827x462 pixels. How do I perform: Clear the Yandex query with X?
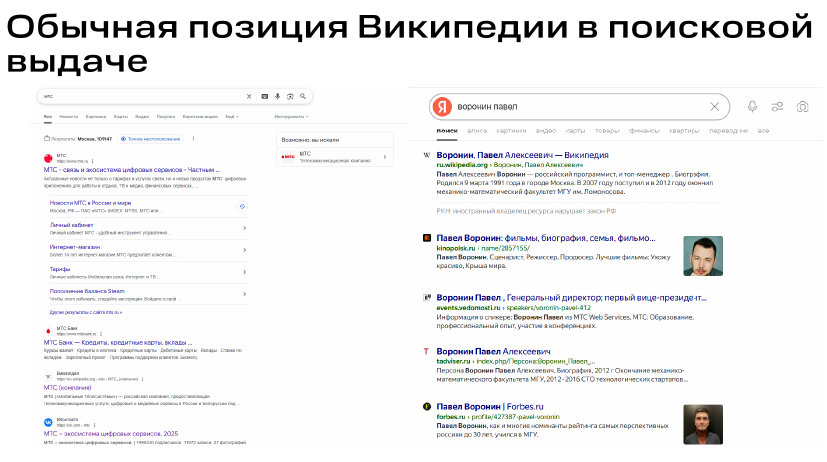[x=715, y=107]
